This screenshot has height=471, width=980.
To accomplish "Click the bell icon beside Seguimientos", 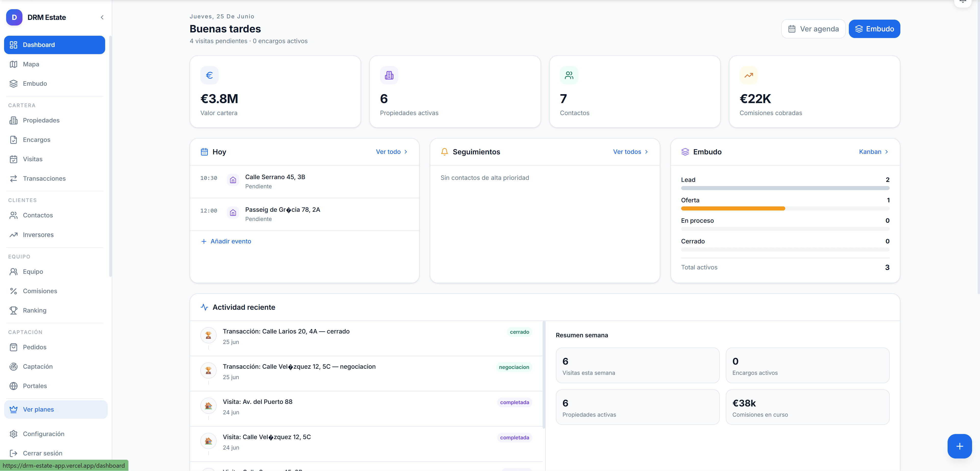I will tap(444, 152).
